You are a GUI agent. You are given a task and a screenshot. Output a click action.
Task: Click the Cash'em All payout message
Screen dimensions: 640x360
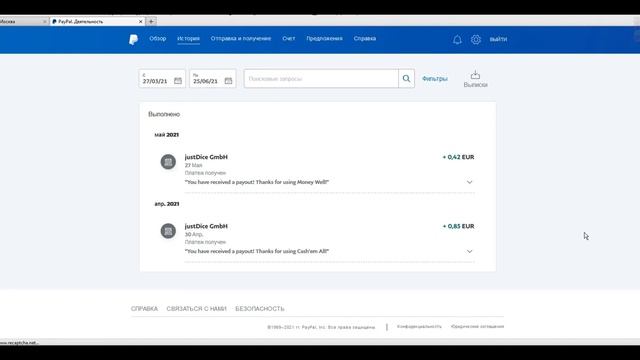coord(257,251)
